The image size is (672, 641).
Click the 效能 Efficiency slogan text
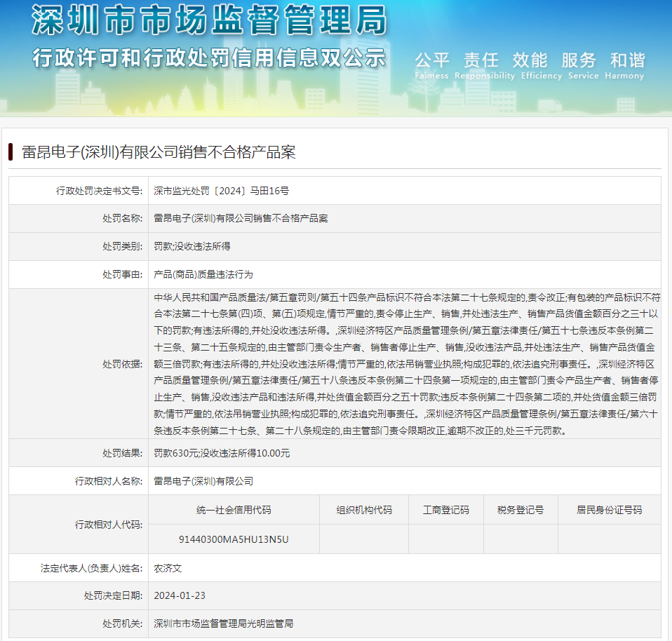tap(542, 65)
